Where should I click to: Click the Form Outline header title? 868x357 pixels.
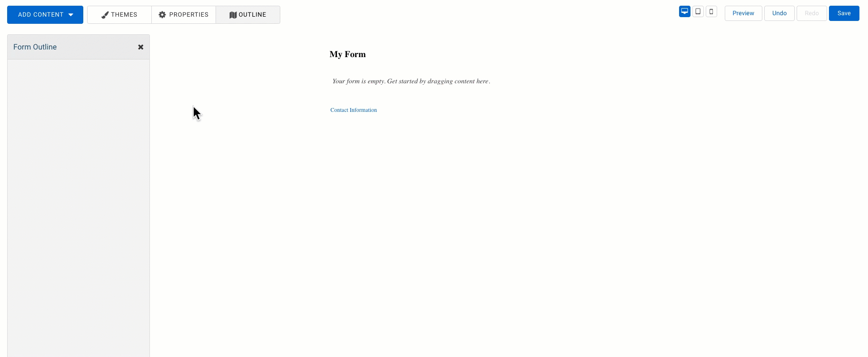[35, 47]
